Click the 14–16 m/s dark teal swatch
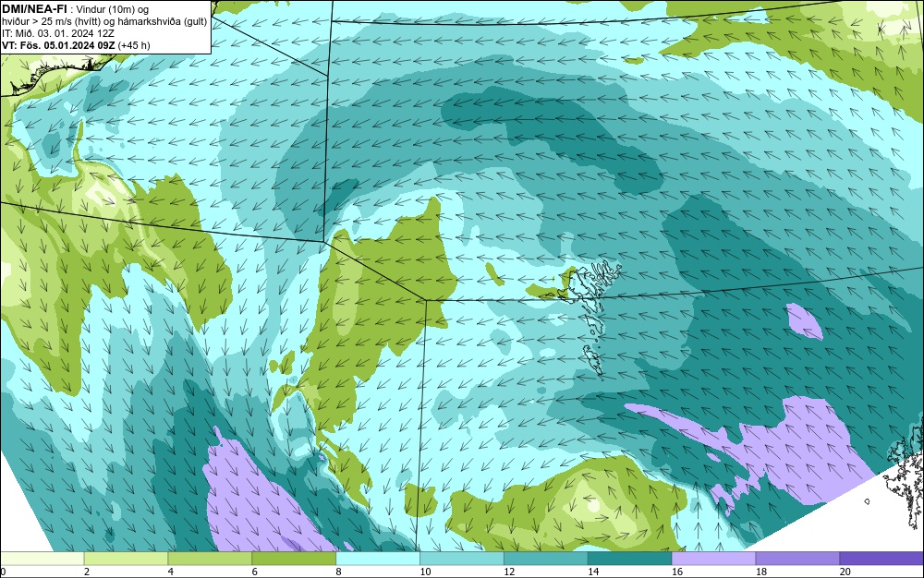 [x=630, y=559]
